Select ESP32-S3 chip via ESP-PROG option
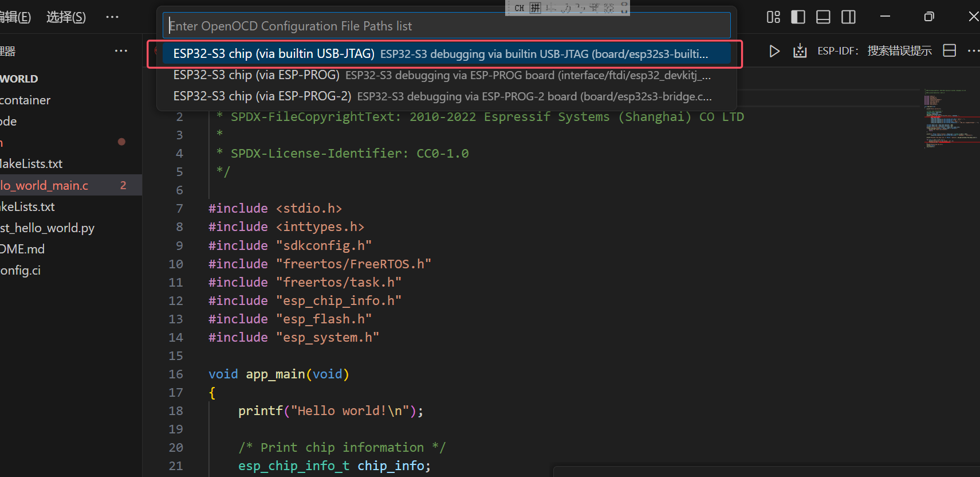Image resolution: width=980 pixels, height=477 pixels. tap(446, 75)
